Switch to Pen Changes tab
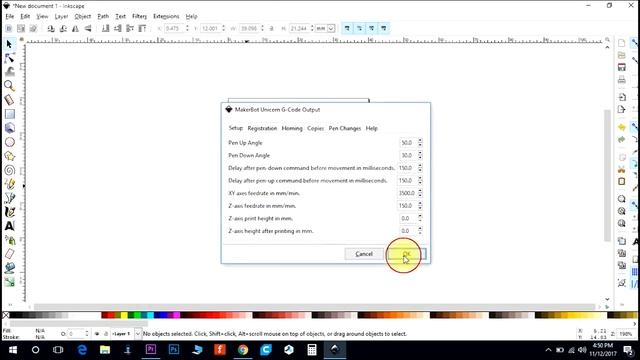This screenshot has height=360, width=640. click(x=345, y=128)
